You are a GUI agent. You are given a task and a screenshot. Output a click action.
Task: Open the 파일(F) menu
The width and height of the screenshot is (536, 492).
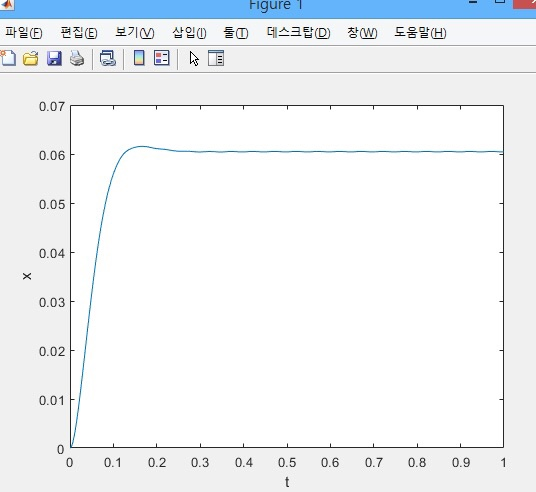click(24, 33)
